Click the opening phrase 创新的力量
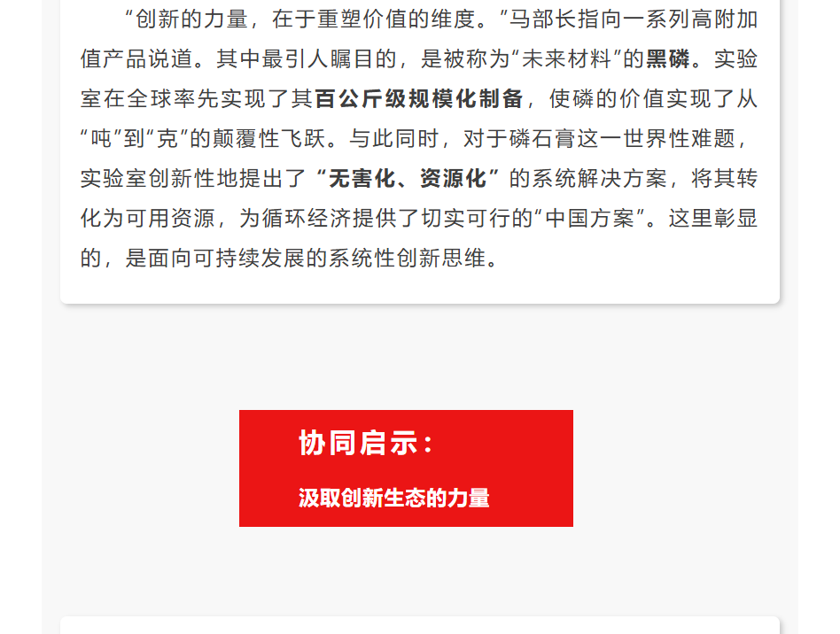The height and width of the screenshot is (634, 840). (191, 19)
